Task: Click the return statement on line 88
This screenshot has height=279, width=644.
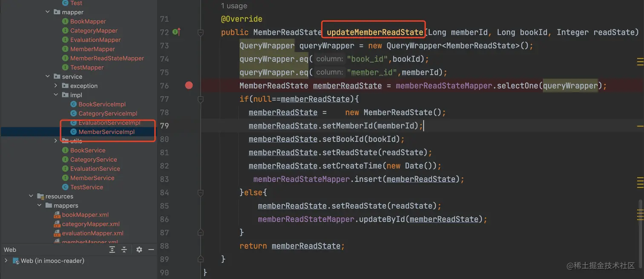Action: [x=292, y=246]
